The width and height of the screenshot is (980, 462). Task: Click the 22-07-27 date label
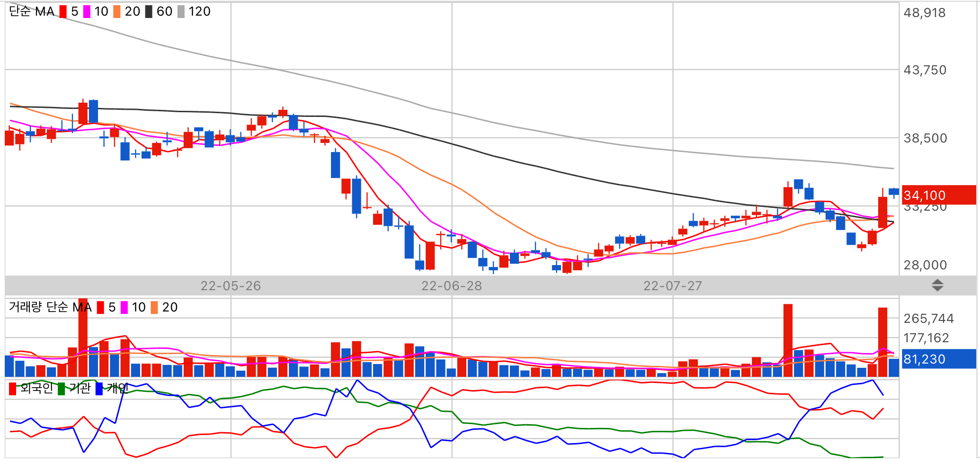pyautogui.click(x=673, y=286)
